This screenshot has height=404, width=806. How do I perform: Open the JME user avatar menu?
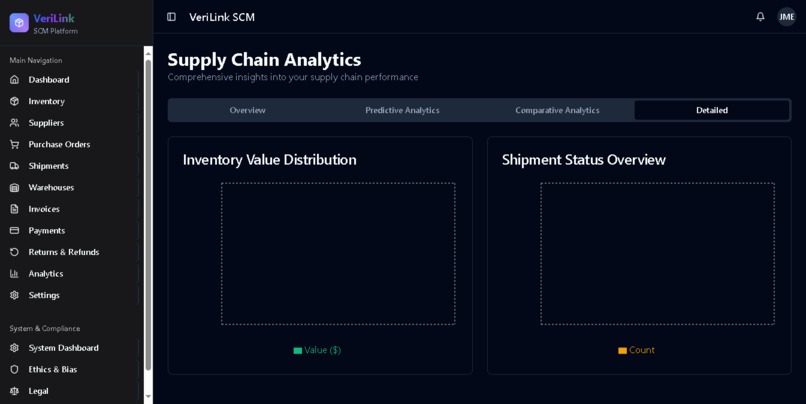coord(786,17)
